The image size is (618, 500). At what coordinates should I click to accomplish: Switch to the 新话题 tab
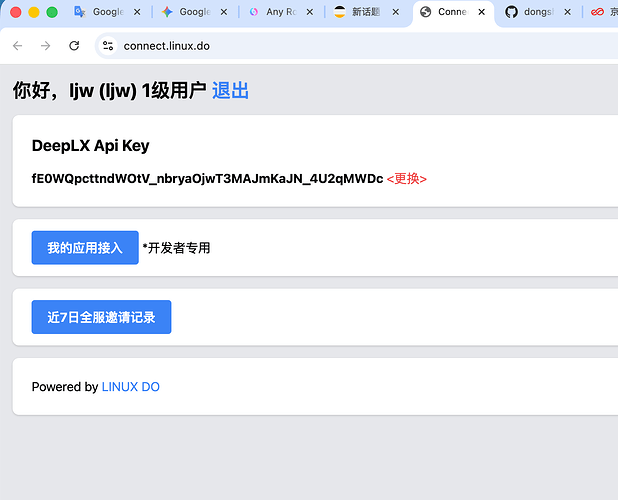tap(365, 12)
